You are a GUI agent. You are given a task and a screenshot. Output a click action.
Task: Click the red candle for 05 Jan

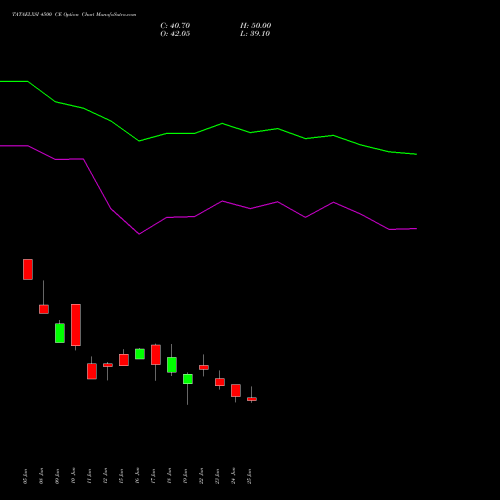pos(28,269)
